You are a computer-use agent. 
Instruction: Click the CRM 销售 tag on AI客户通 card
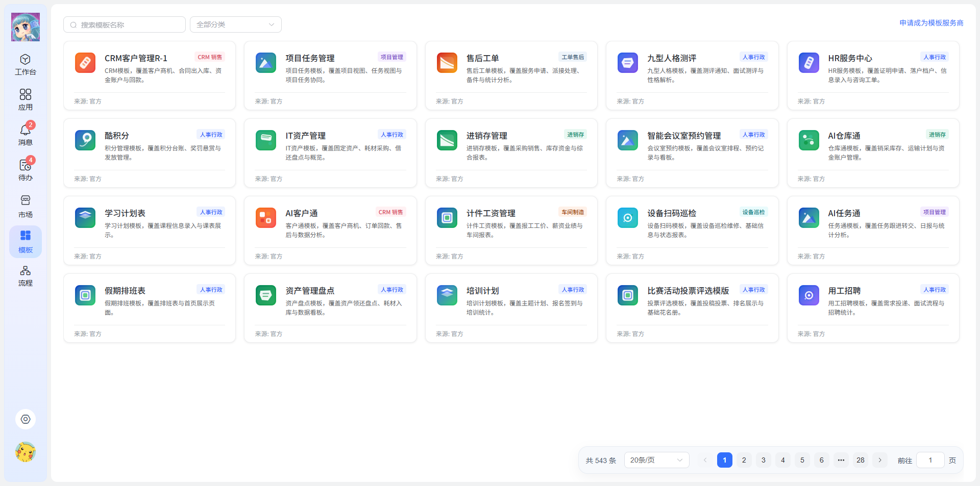pos(390,212)
